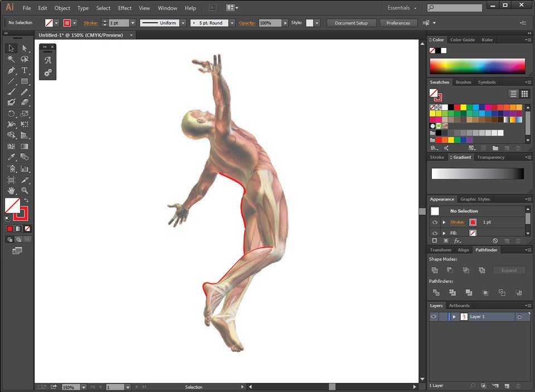Click the color spectrum bar in Color panel
535x392 pixels.
[477, 66]
